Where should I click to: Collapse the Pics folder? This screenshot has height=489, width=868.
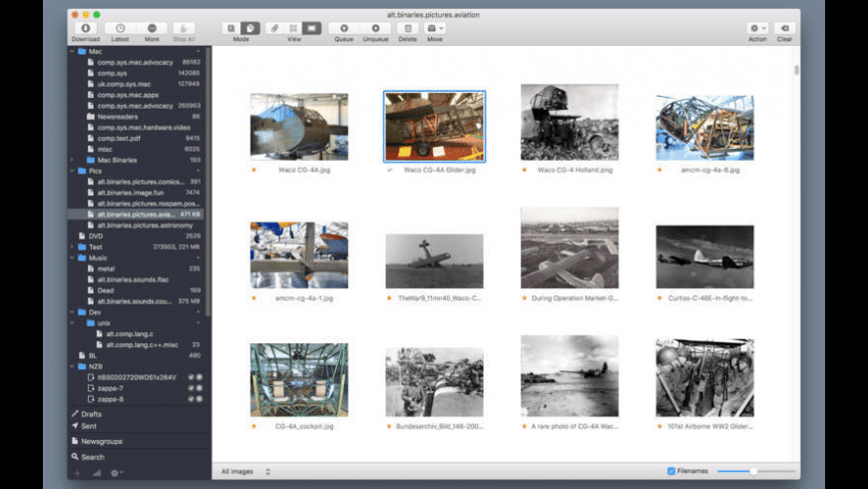click(72, 171)
